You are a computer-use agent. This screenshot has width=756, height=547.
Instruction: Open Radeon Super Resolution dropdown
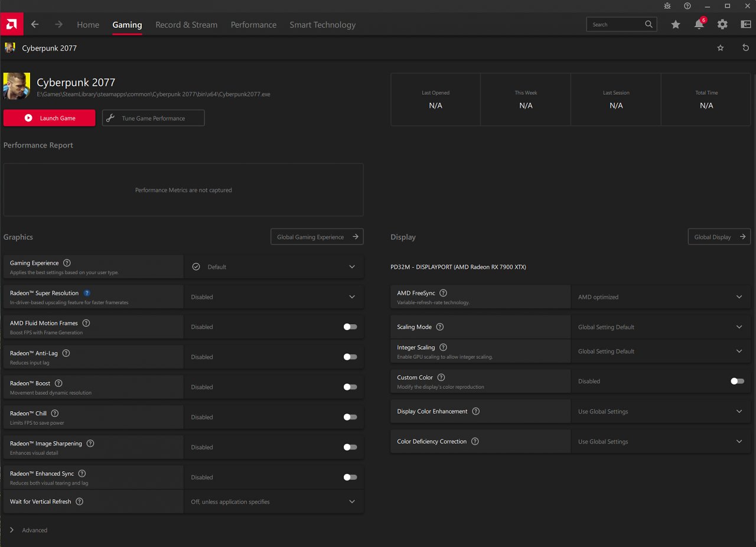(x=274, y=297)
